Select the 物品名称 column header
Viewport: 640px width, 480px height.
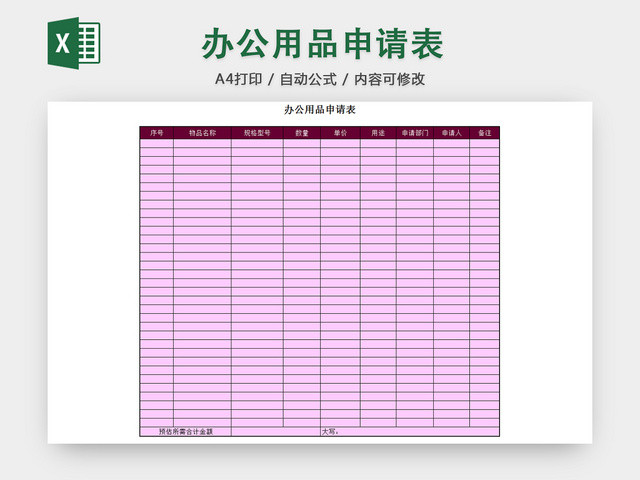click(202, 133)
